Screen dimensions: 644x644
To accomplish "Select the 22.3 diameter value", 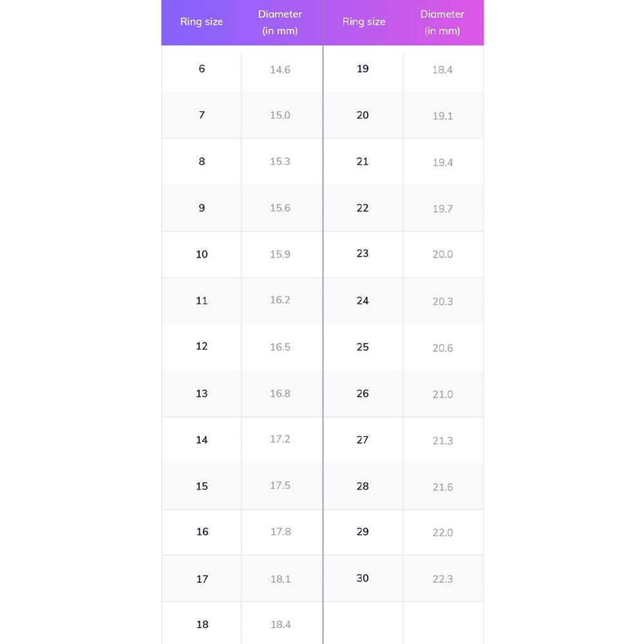I will pos(442,579).
